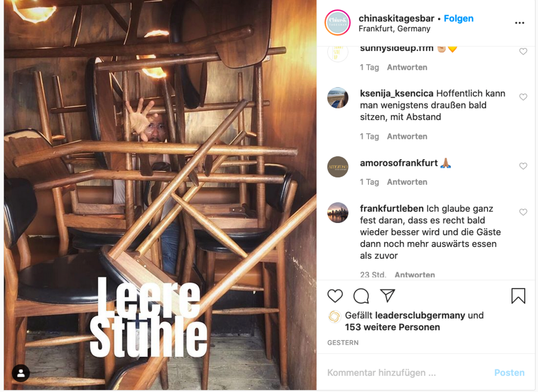
Task: Like the amorosofrankfurt comment
Action: 523,166
